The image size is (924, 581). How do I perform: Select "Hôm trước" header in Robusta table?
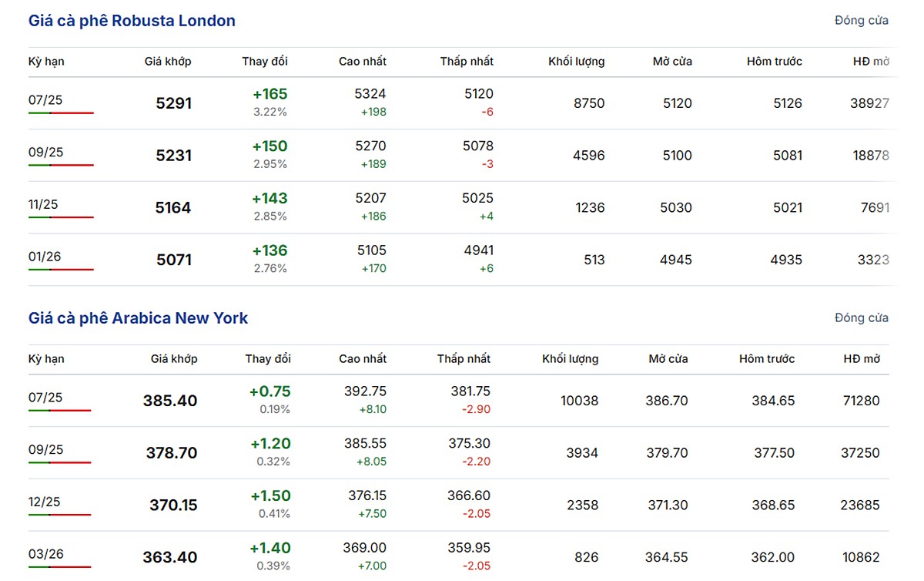click(x=775, y=62)
